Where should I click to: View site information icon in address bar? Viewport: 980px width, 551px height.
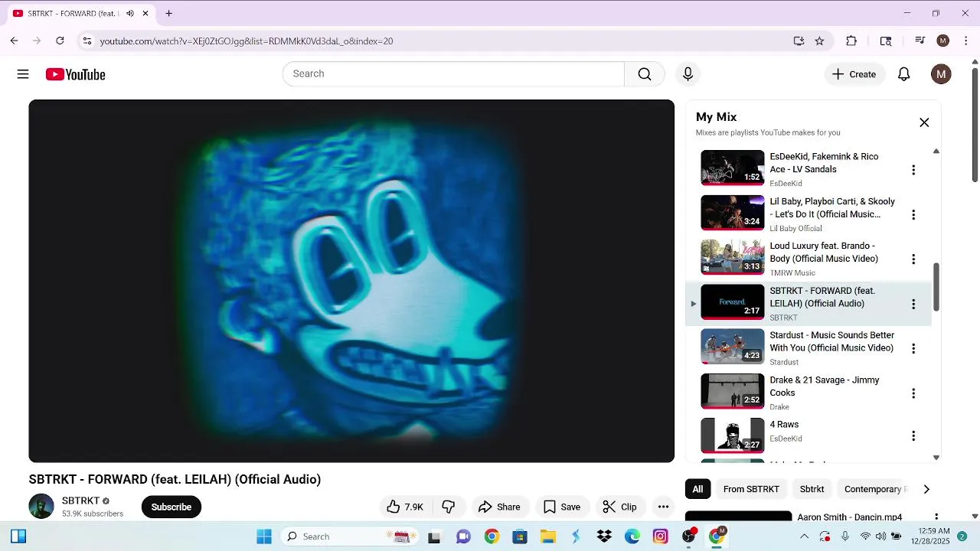pyautogui.click(x=87, y=41)
